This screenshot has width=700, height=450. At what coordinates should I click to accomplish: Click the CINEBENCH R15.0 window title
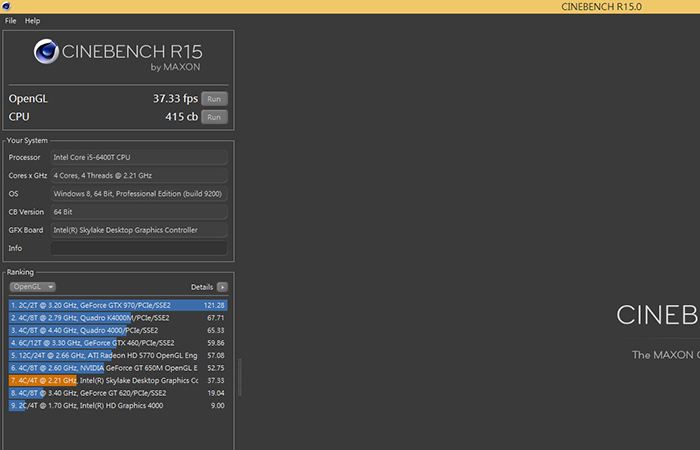601,7
